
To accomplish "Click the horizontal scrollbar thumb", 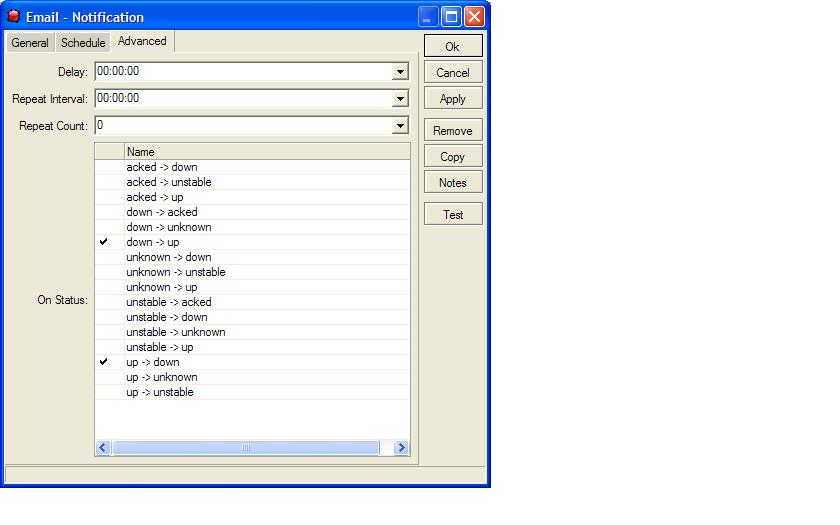I will [x=245, y=447].
